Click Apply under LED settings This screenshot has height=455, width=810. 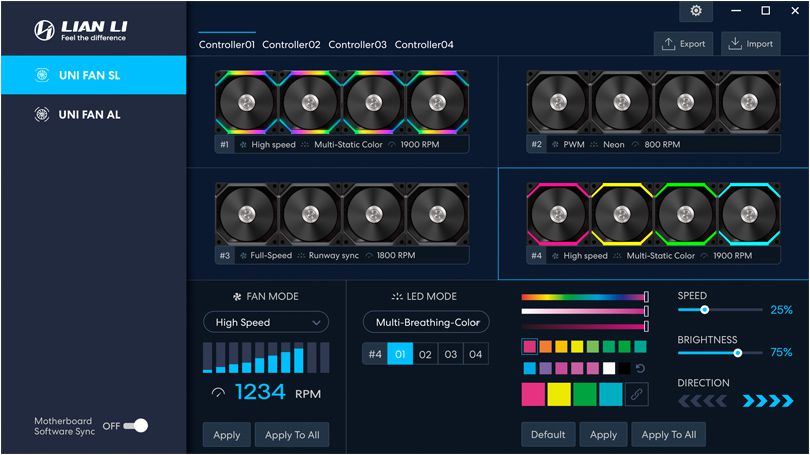click(603, 434)
